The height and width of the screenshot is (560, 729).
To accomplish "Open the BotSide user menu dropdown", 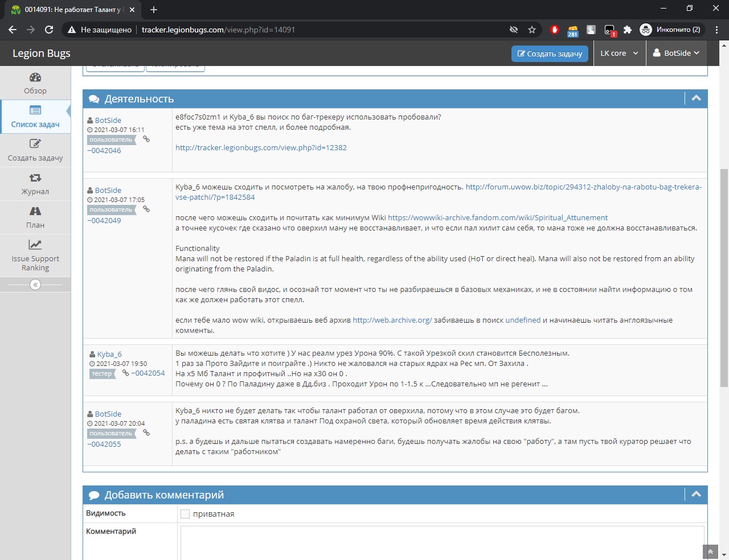I will coord(676,53).
